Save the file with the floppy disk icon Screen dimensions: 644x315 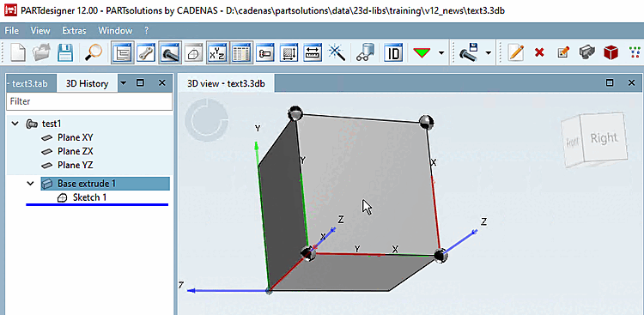(x=65, y=53)
